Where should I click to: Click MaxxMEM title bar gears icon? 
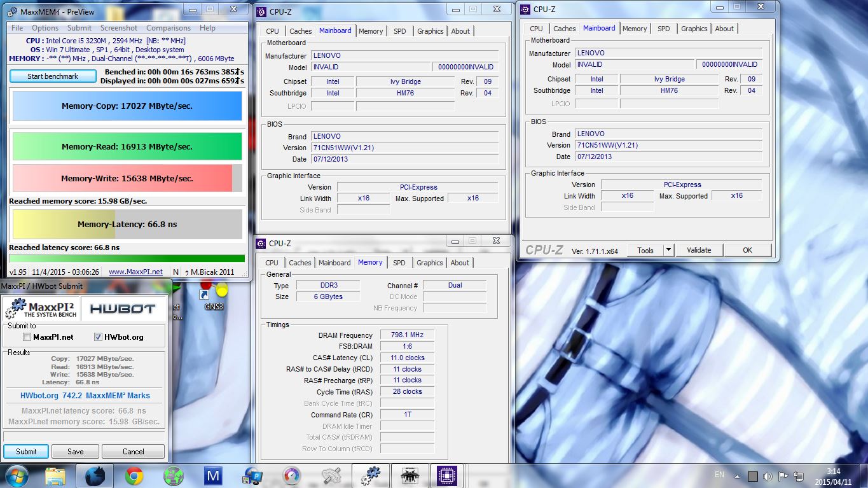click(x=12, y=12)
